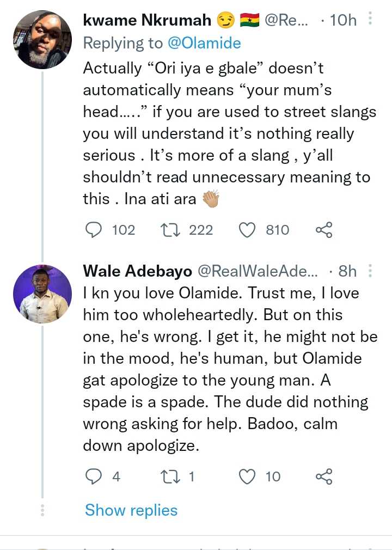
Task: Like Wale Adebayo's tweet
Action: [x=248, y=477]
